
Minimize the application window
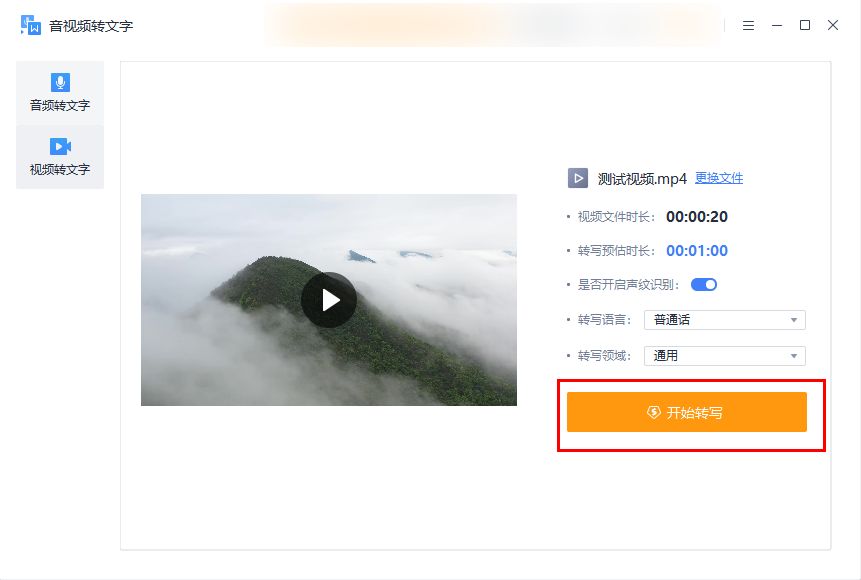776,25
